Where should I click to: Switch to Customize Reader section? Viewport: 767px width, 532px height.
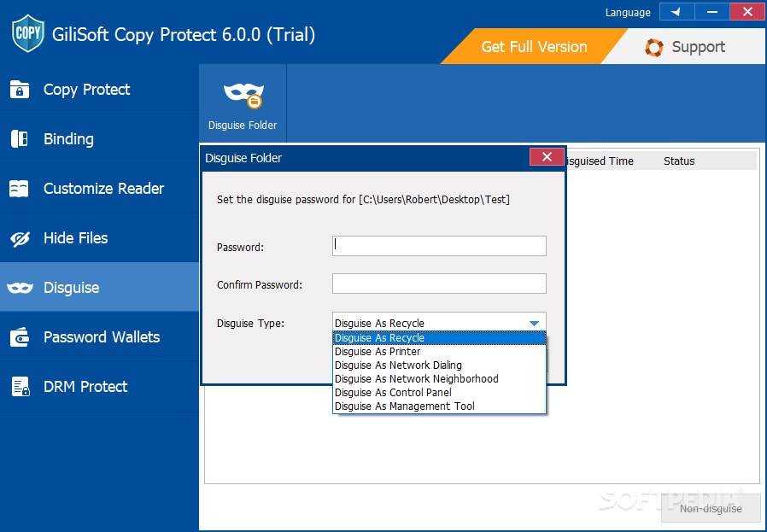click(x=99, y=188)
